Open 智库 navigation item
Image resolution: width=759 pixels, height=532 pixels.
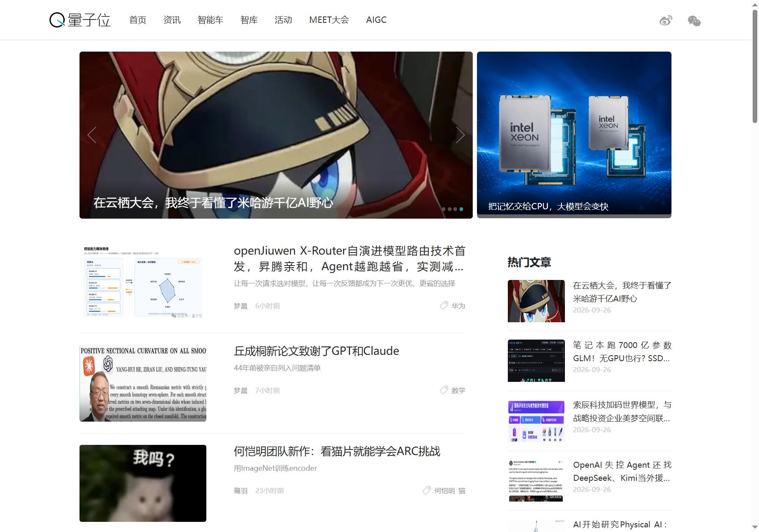(249, 20)
